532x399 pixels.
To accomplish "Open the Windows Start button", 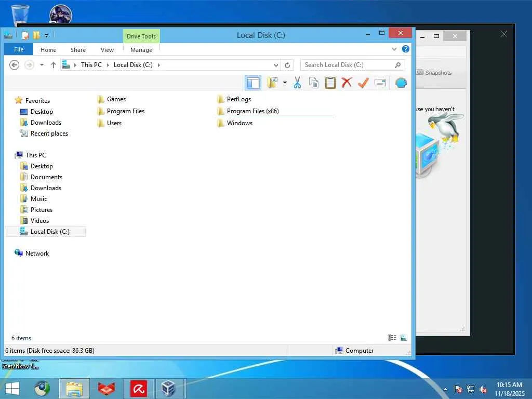I will 12,389.
